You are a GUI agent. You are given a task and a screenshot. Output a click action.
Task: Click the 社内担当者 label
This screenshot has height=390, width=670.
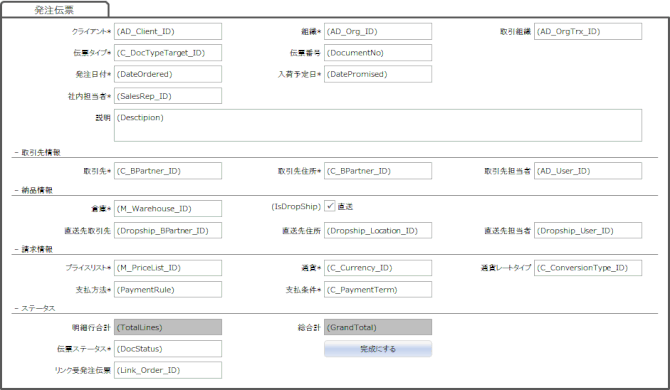click(89, 97)
